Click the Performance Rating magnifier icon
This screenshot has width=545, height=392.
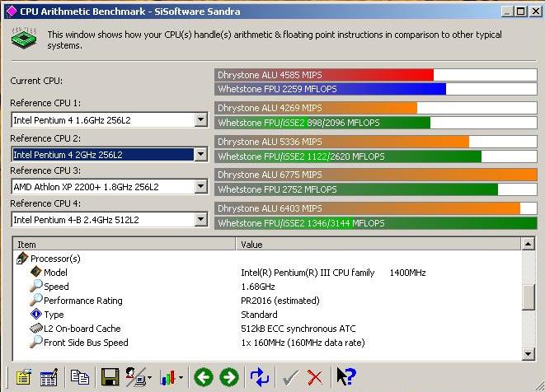(35, 300)
